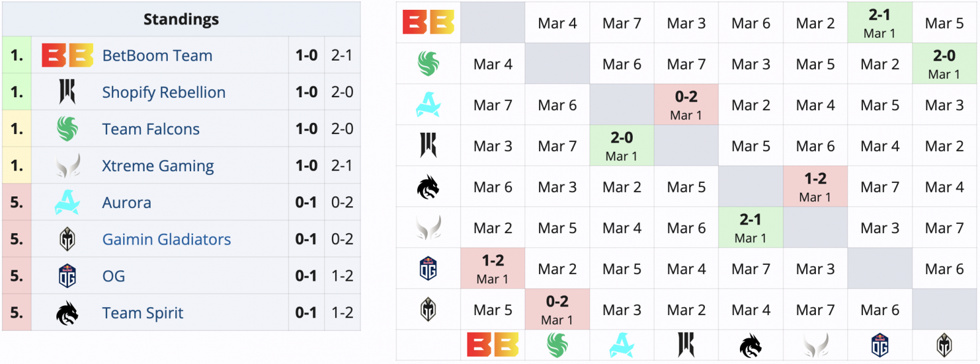Click the BetBoom logo in the Standings table
The width and height of the screenshot is (980, 364).
67,55
